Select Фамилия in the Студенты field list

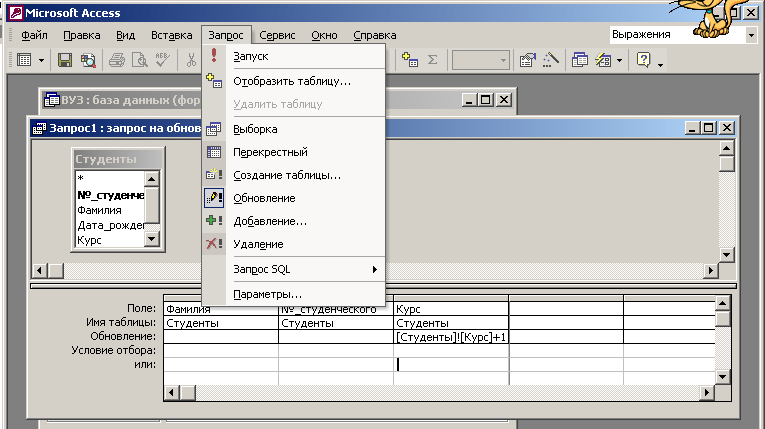(110, 210)
